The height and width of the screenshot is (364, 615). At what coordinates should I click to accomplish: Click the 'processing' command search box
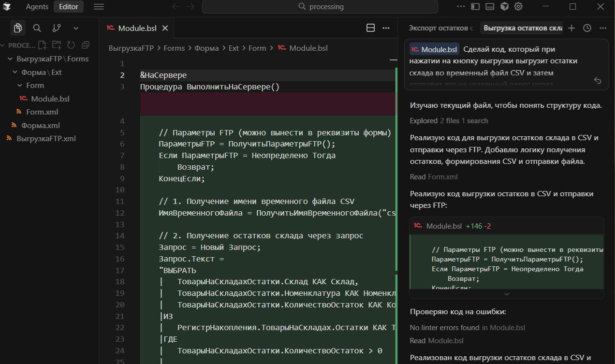[x=320, y=7]
